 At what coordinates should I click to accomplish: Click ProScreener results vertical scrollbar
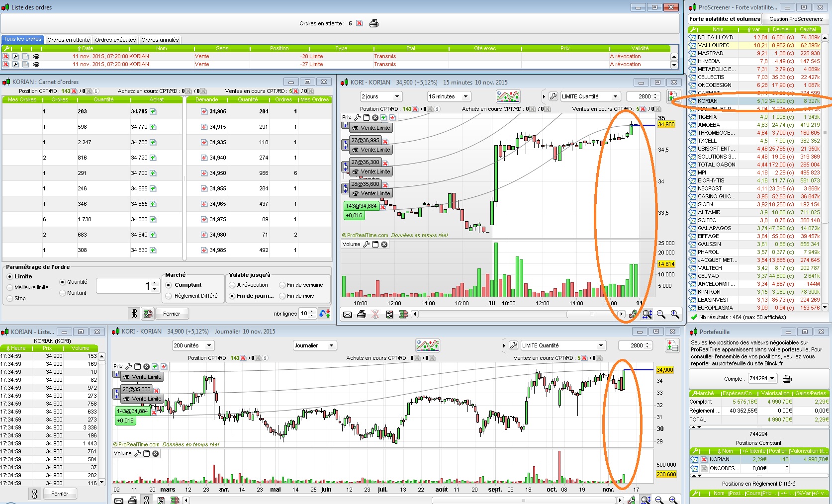pos(825,172)
